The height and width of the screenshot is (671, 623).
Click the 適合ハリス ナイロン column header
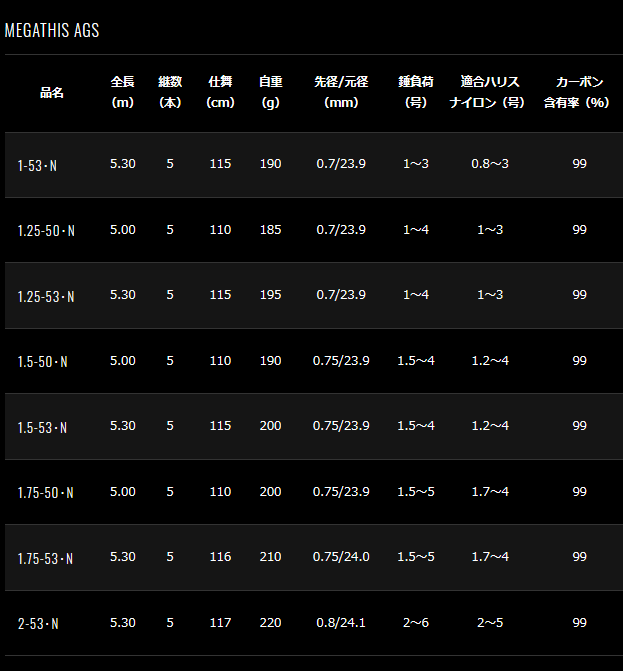[x=487, y=92]
